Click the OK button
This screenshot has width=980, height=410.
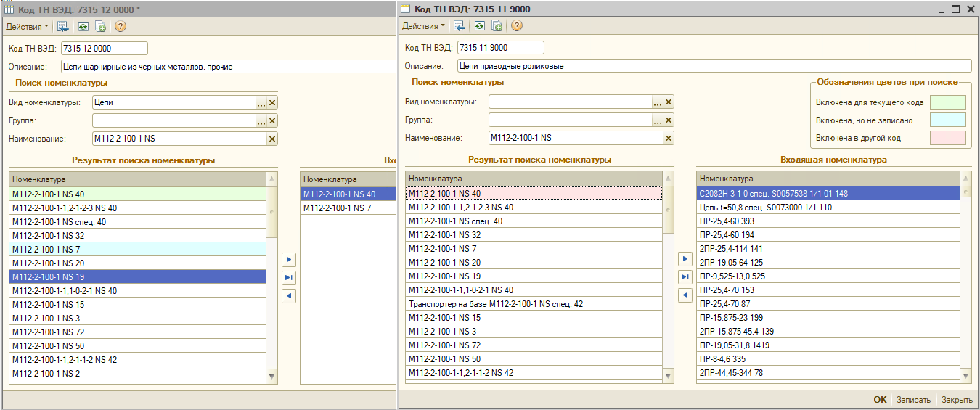[x=880, y=400]
